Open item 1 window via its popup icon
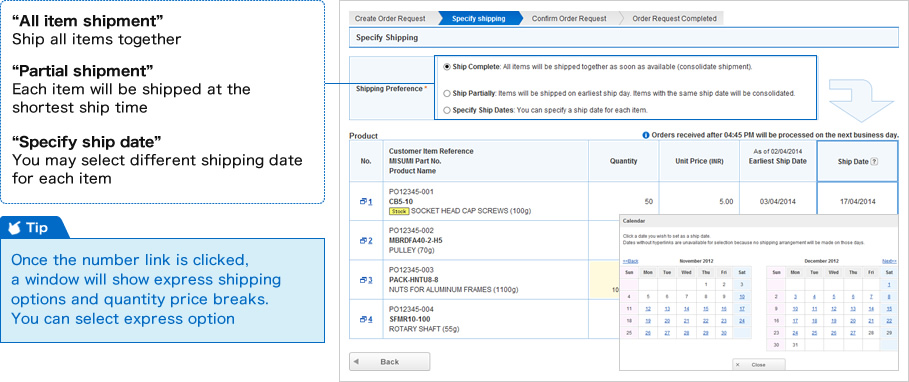 coord(363,201)
